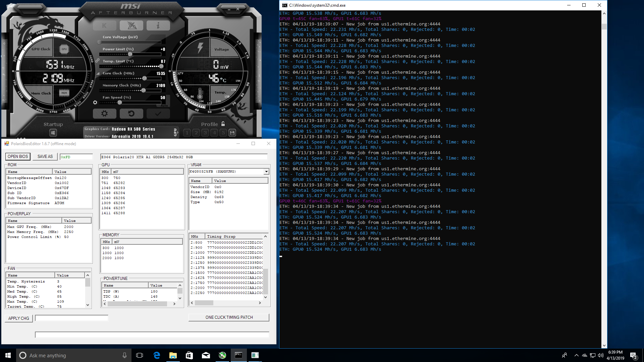Close the MSI Afterburner window

[238, 9]
